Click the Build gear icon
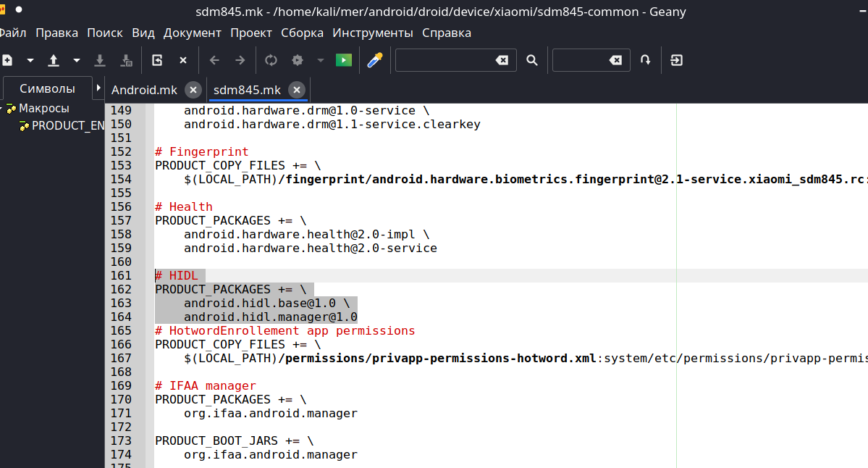Viewport: 868px width, 468px height. [x=298, y=60]
